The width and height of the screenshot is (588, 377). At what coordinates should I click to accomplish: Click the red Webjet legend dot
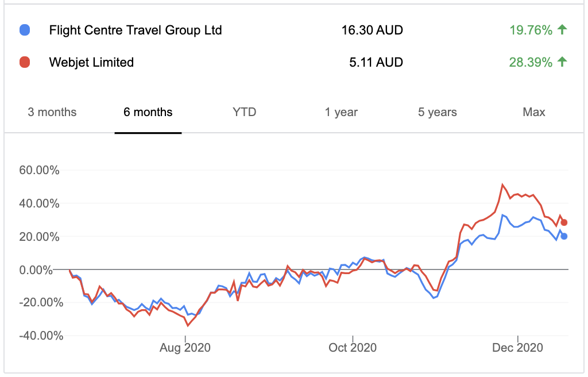tap(25, 62)
